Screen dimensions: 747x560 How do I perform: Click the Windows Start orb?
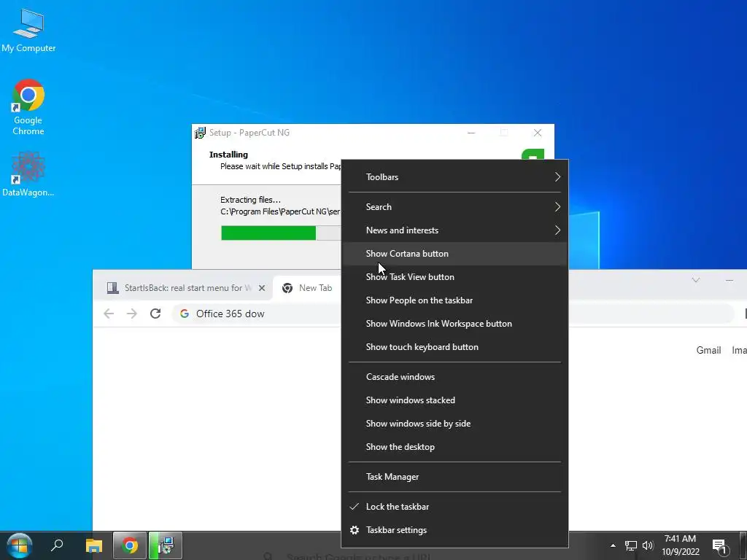19,545
